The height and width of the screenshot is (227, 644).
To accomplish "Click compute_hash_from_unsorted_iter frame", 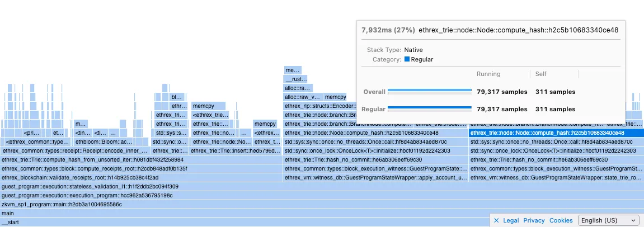I will (140, 160).
